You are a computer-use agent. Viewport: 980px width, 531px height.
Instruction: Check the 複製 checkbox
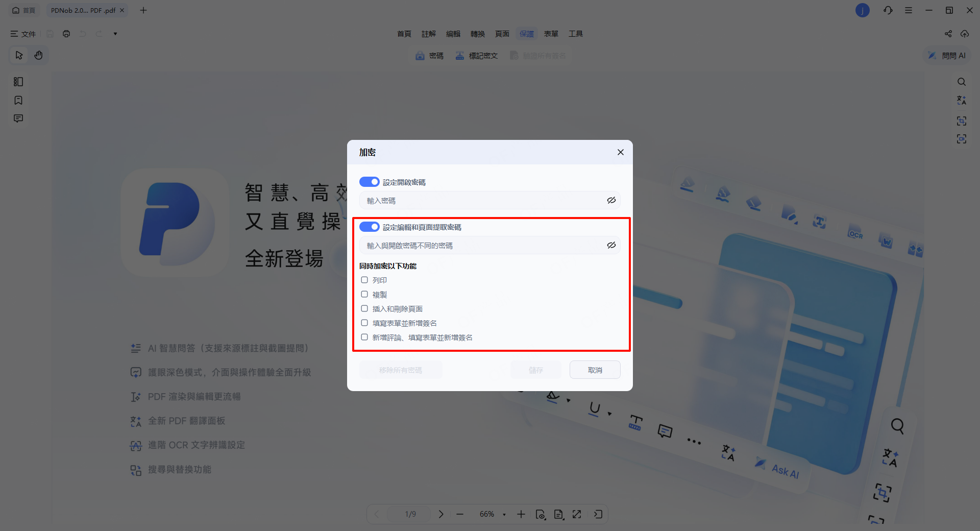click(364, 294)
